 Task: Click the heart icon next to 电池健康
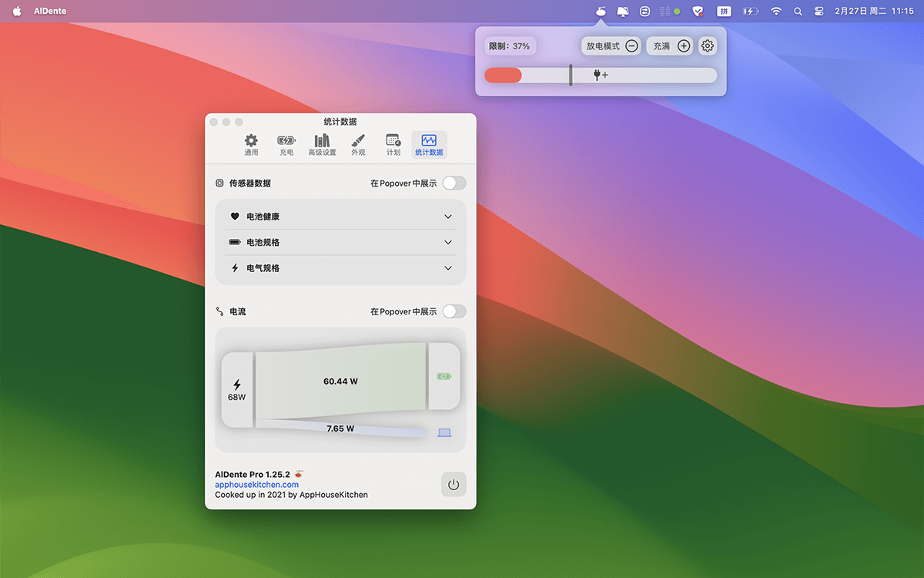click(235, 217)
